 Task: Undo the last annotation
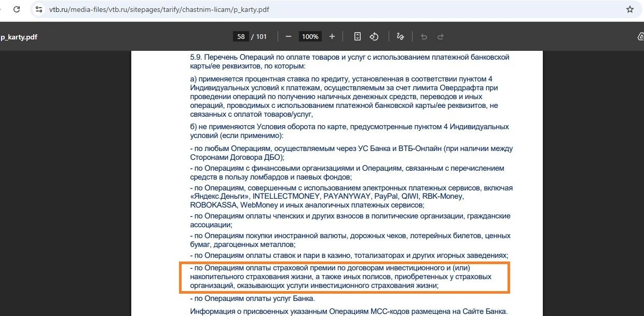coord(424,36)
